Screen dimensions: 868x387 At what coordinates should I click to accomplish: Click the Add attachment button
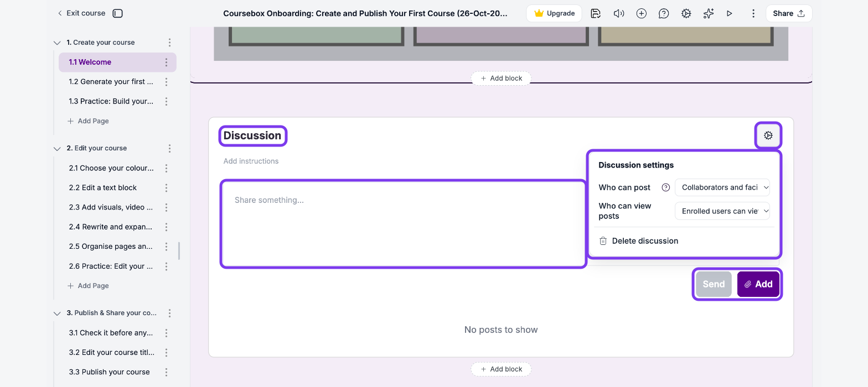(x=758, y=284)
